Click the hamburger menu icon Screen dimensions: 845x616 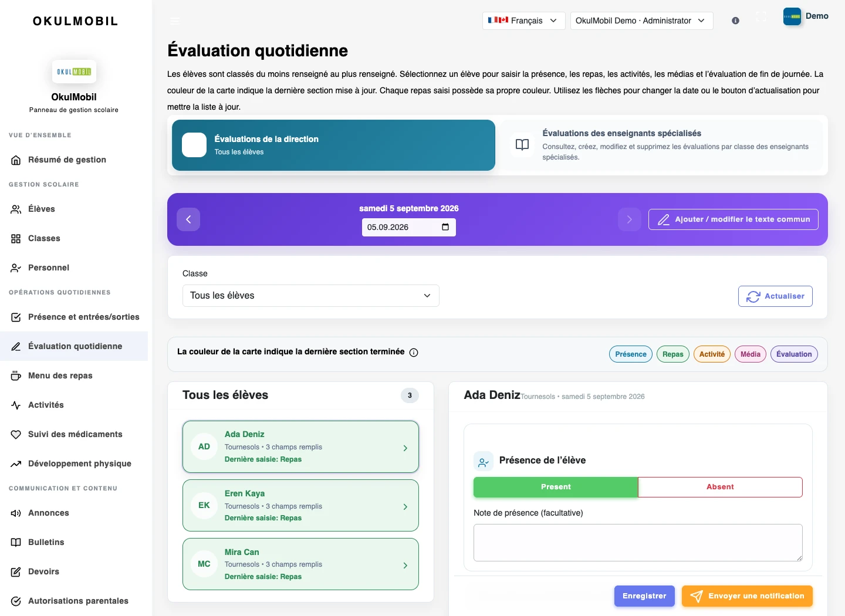click(175, 21)
